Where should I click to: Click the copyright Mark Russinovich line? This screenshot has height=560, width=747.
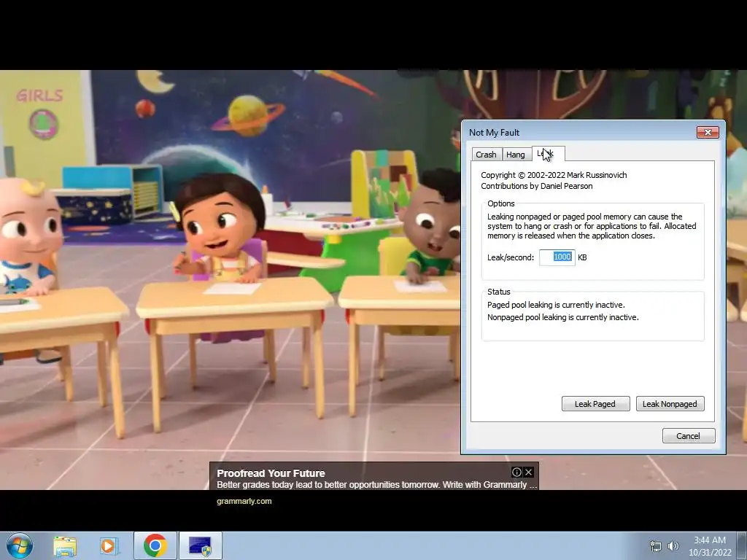[554, 175]
